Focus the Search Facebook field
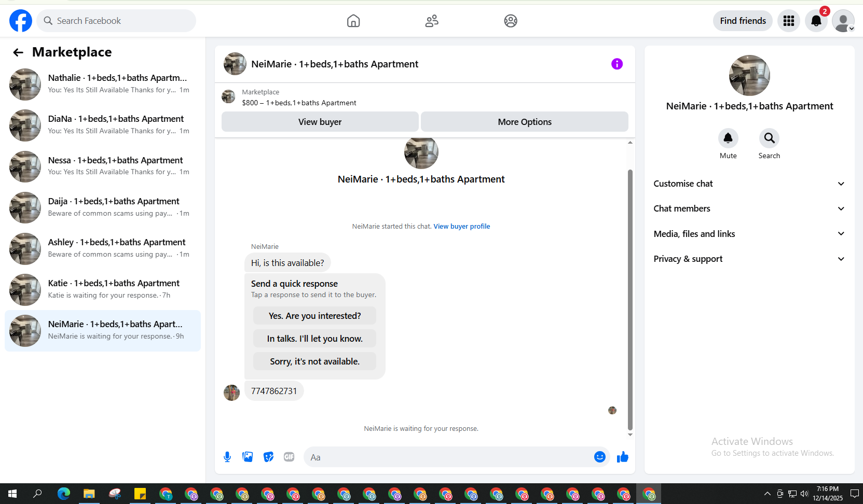This screenshot has width=863, height=504. (116, 21)
